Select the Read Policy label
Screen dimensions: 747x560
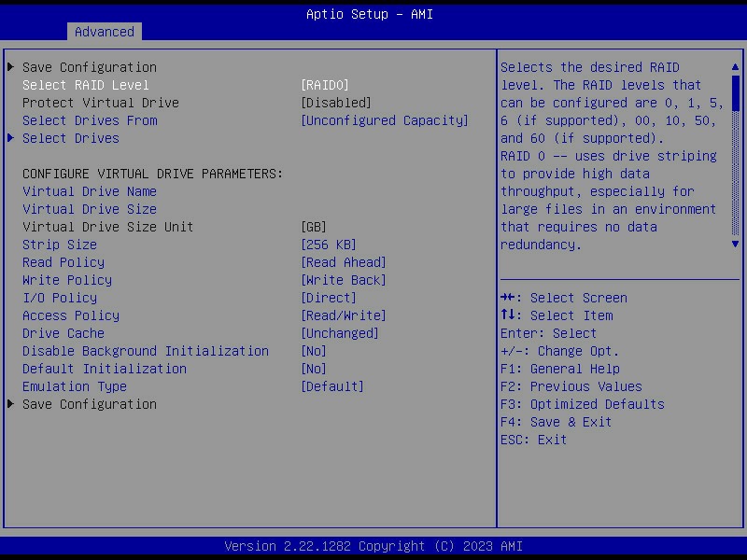[63, 262]
